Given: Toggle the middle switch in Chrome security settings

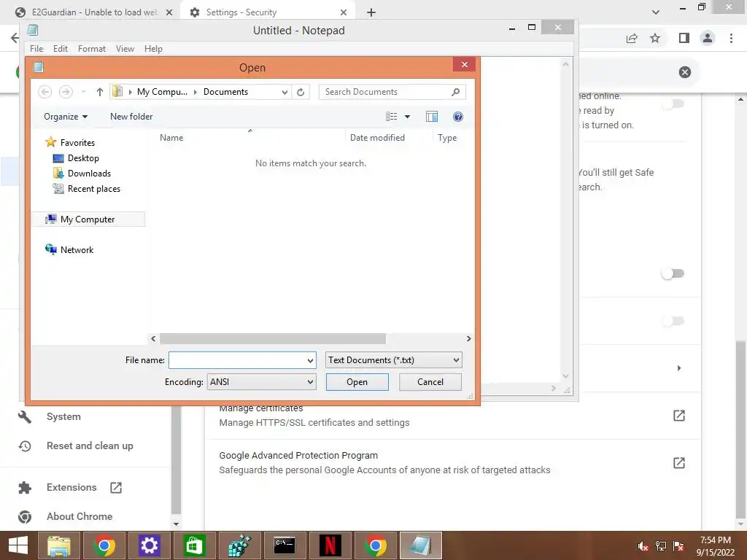Looking at the screenshot, I should coord(673,274).
